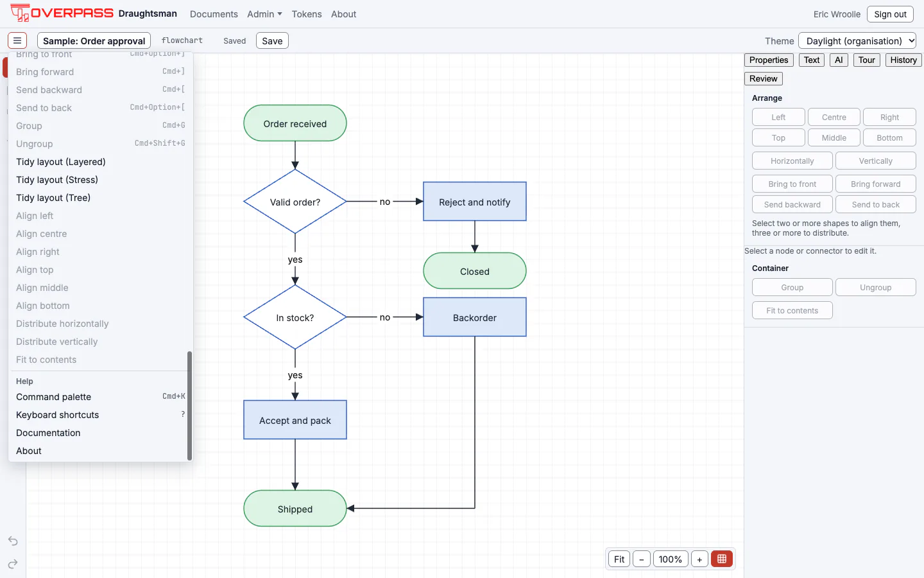924x578 pixels.
Task: Open the Theme dropdown selector
Action: 857,40
